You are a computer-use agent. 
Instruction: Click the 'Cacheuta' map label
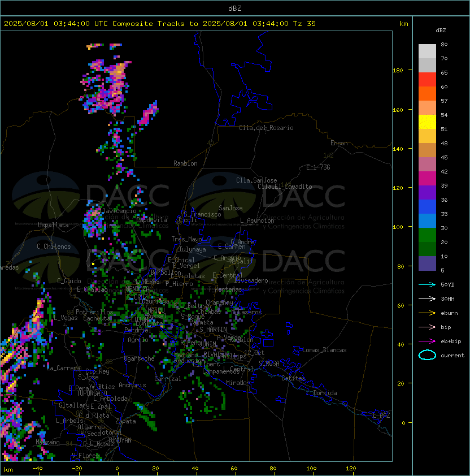[97, 318]
